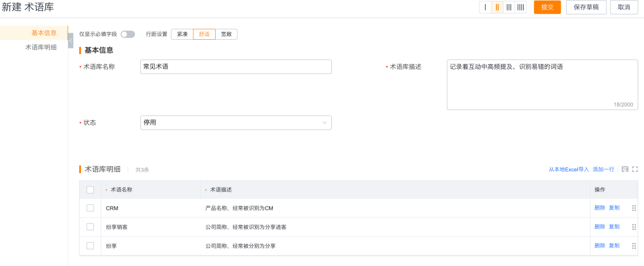Open table column settings icon
The width and height of the screenshot is (644, 266).
(625, 169)
